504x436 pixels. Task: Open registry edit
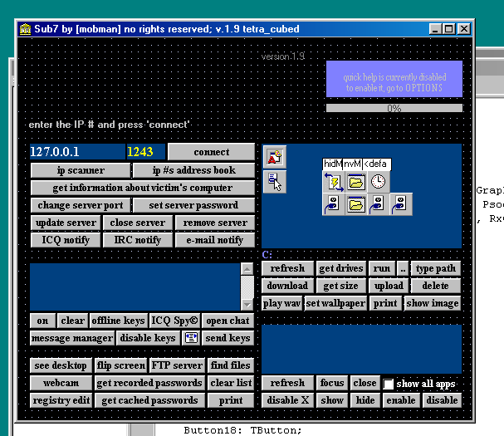pos(61,400)
